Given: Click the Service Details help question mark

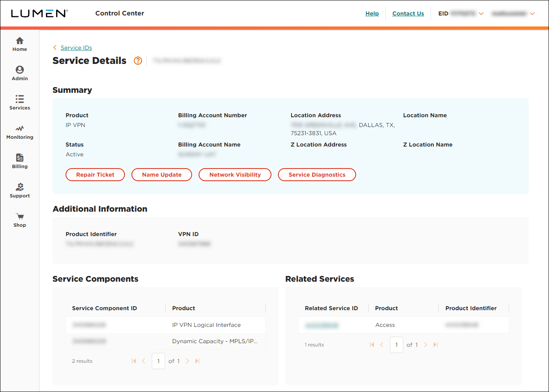Looking at the screenshot, I should pyautogui.click(x=138, y=61).
